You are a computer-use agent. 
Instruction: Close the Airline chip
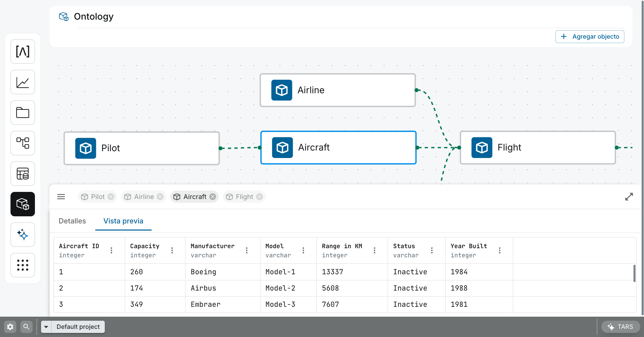click(160, 197)
